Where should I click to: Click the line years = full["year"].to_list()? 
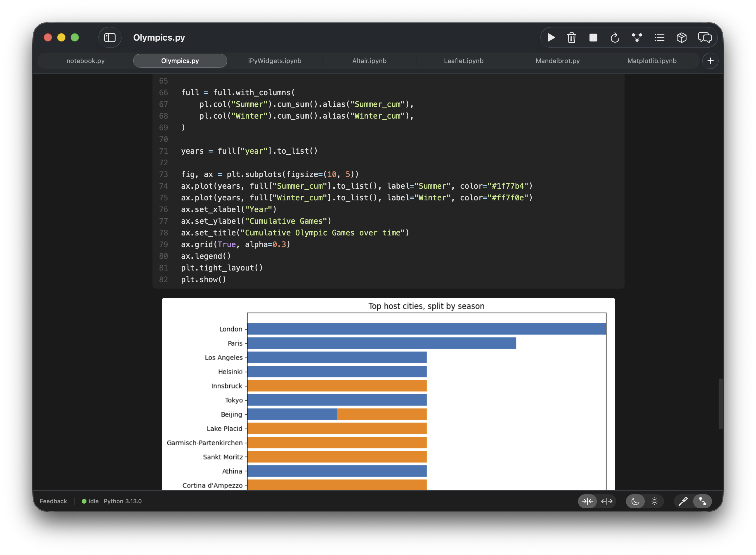pos(249,151)
